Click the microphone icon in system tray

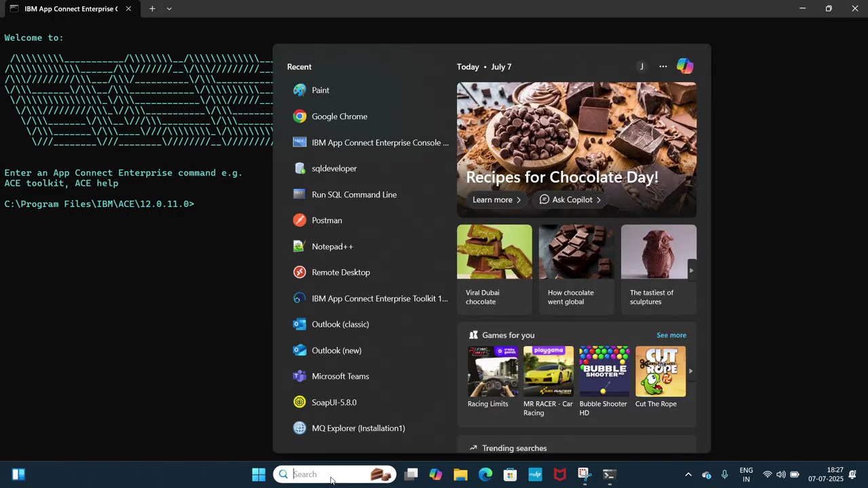click(x=725, y=474)
